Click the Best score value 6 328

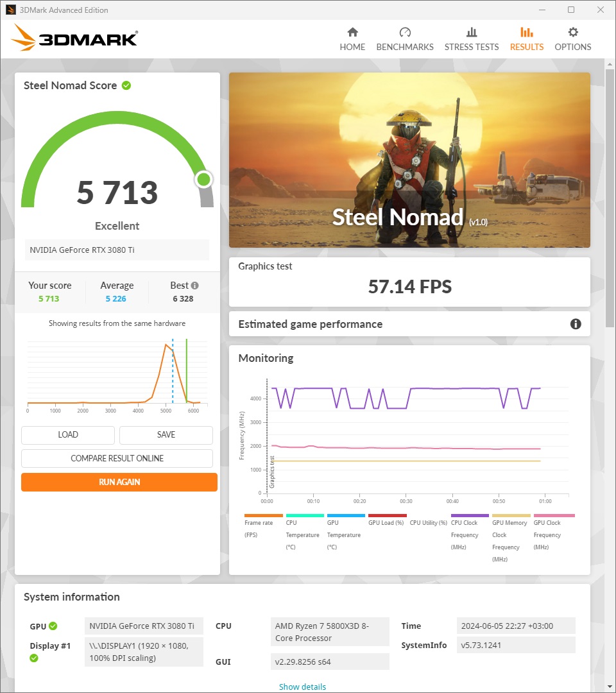tap(183, 299)
